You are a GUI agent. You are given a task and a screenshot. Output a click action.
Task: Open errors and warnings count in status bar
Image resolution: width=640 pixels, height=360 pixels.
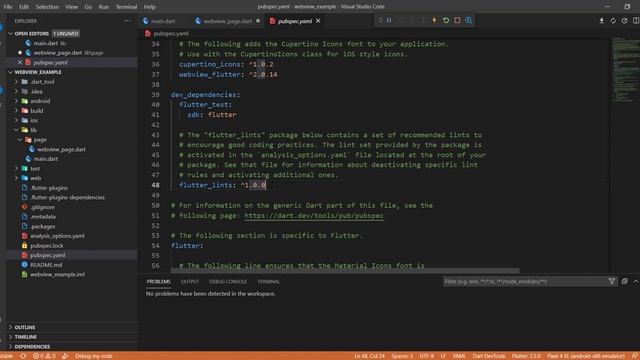coord(44,356)
